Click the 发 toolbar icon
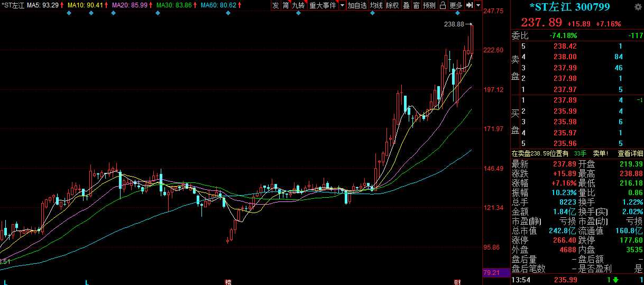This screenshot has height=285, width=644. (x=275, y=5)
